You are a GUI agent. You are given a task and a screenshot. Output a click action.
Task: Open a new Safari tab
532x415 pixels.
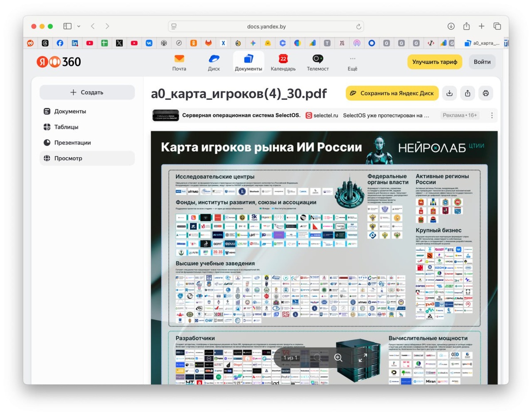point(481,26)
